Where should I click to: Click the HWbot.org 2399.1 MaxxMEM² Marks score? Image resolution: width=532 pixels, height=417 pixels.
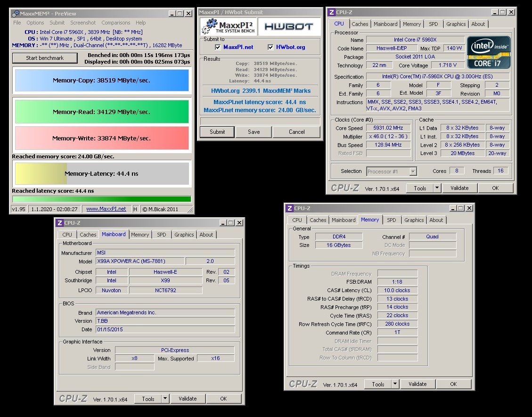pyautogui.click(x=261, y=91)
